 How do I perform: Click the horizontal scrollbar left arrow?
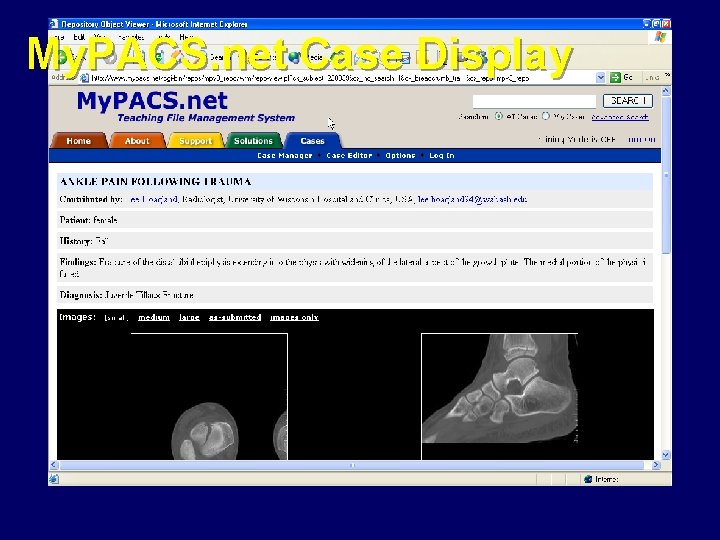[54, 465]
